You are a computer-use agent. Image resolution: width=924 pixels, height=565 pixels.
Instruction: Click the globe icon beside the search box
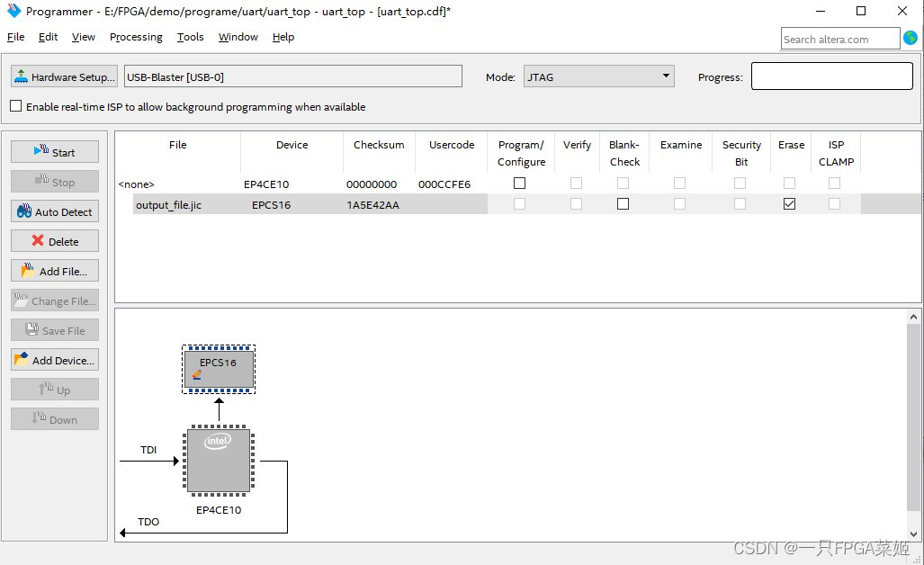[911, 39]
